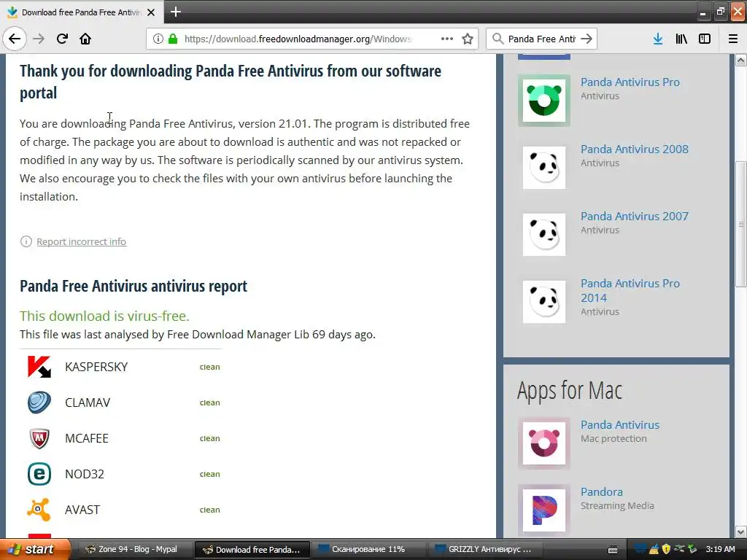747x560 pixels.
Task: Click the Panda Antivirus Pro green thumbnail
Action: pyautogui.click(x=544, y=101)
